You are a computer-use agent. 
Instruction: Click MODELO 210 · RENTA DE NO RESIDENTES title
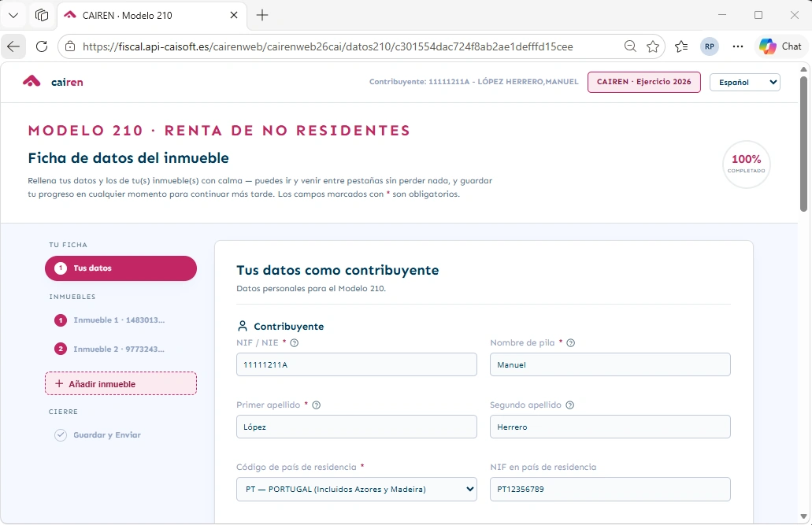[x=219, y=131]
